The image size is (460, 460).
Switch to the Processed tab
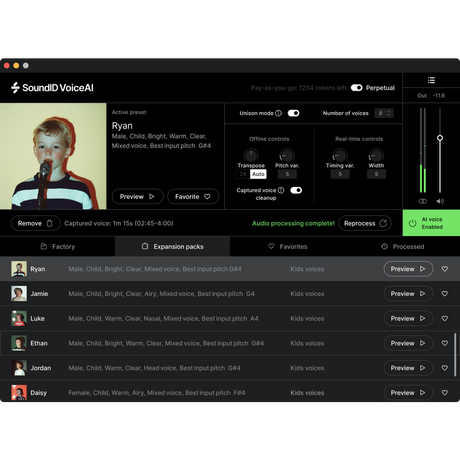click(x=402, y=247)
